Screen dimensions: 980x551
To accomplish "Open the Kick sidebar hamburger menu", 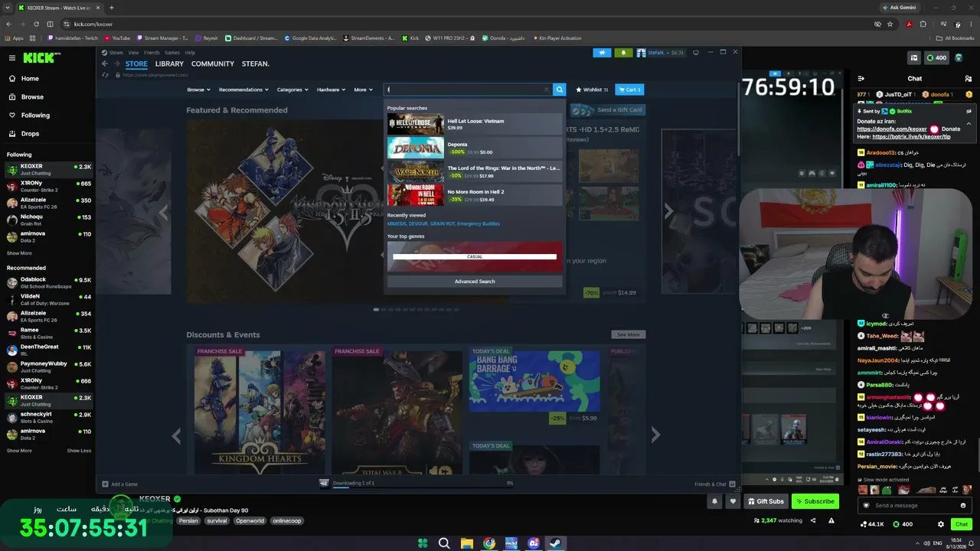I will pos(12,57).
